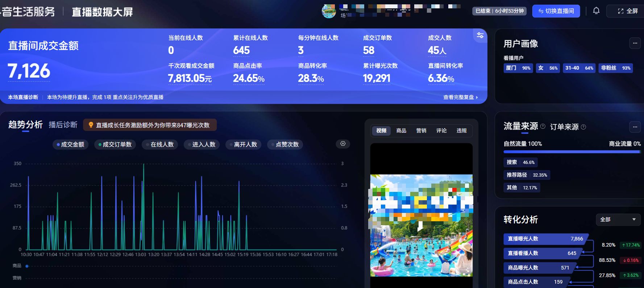Click the natural traffic progress bar
This screenshot has width=644, height=288.
(572, 152)
